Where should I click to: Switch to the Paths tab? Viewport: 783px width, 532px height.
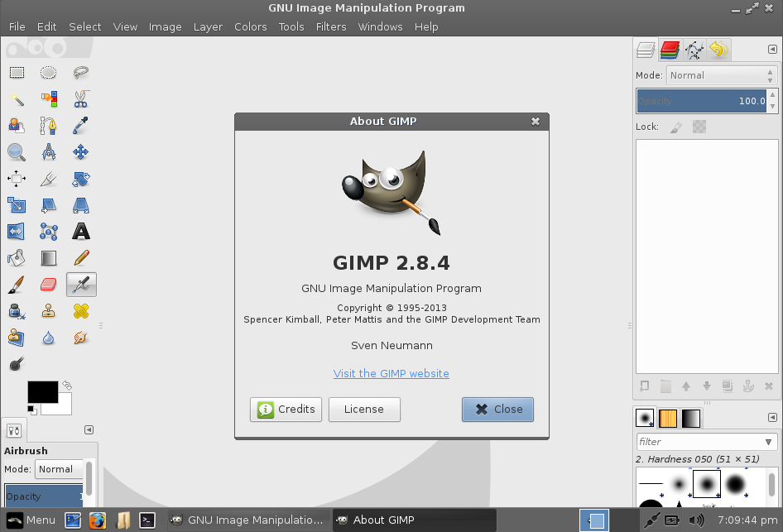pos(694,50)
